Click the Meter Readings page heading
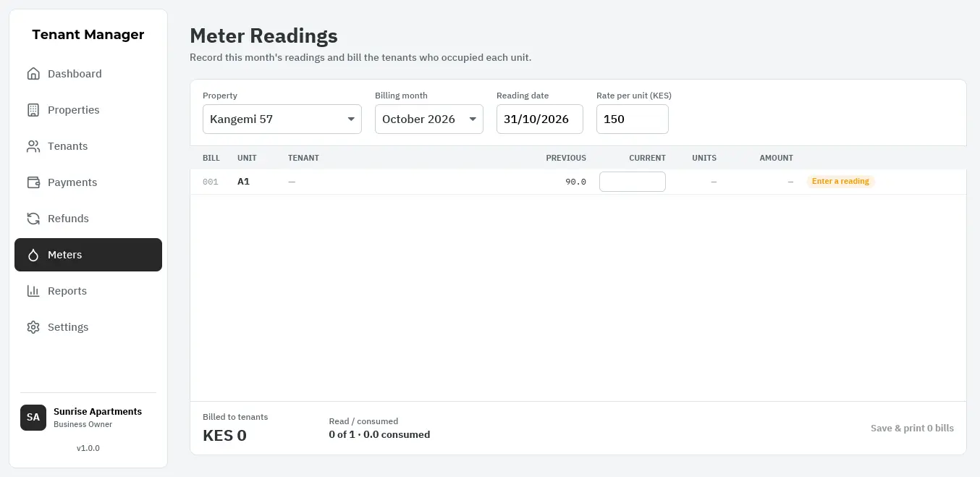This screenshot has width=980, height=477. pyautogui.click(x=263, y=35)
